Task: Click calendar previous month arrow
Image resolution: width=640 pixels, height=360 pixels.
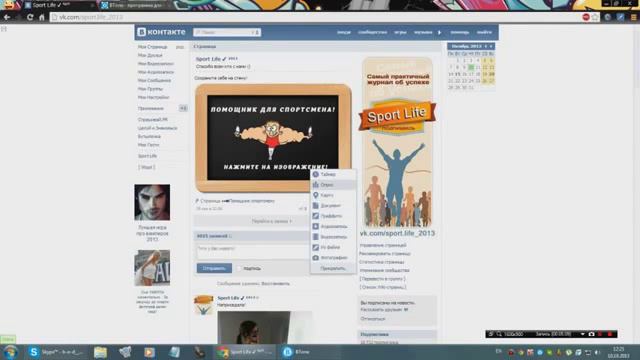Action: (x=485, y=47)
